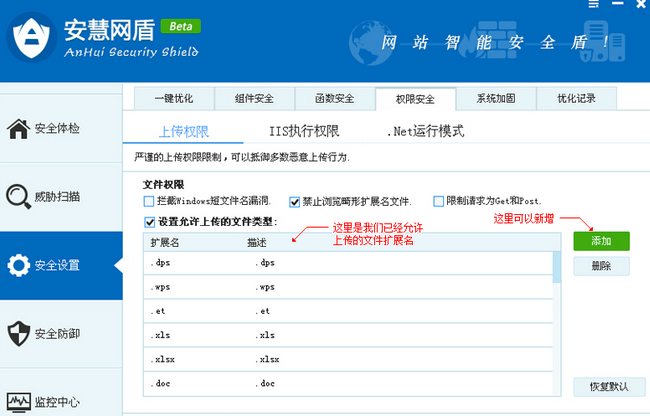This screenshot has height=416, width=650.
Task: Click the 恢复默认 button
Action: pos(609,387)
